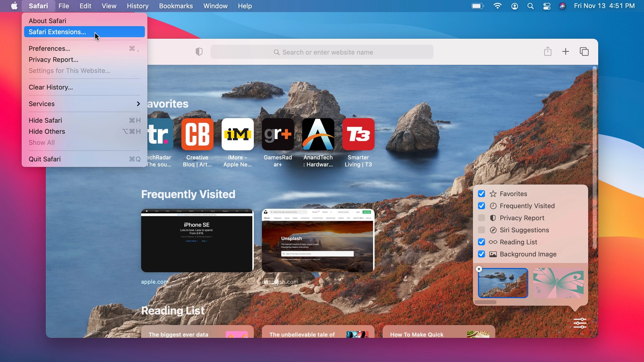Open a new tab with the plus icon
The image size is (644, 362).
tap(566, 52)
